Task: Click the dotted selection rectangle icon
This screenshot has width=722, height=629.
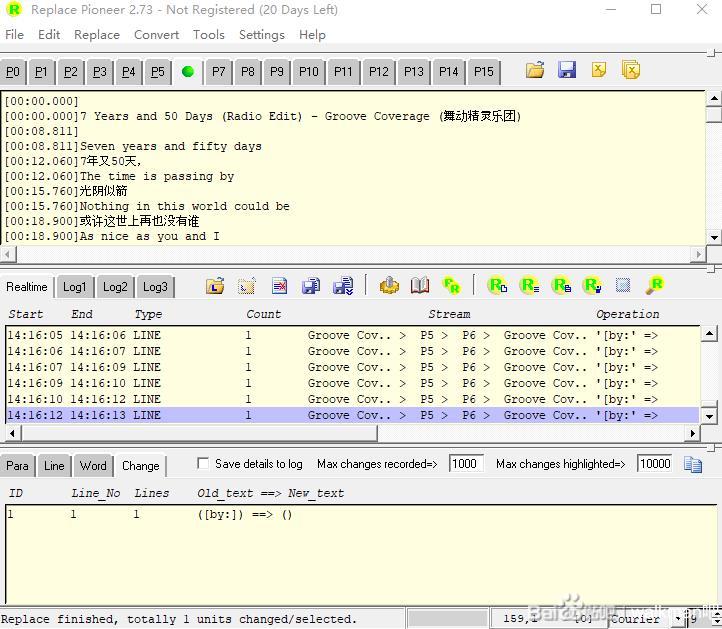Action: (623, 286)
